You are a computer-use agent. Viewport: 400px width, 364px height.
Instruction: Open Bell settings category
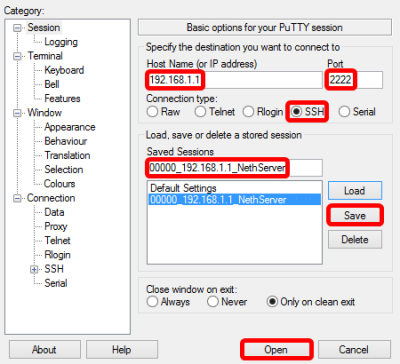(x=52, y=84)
